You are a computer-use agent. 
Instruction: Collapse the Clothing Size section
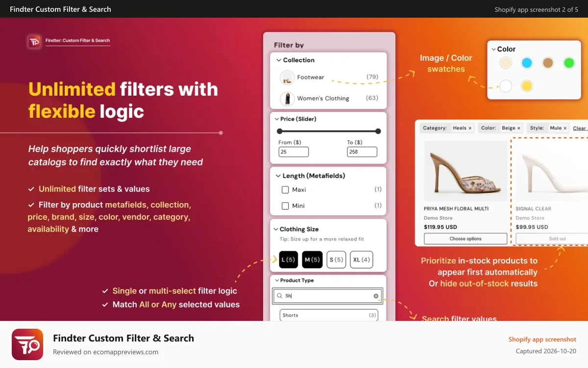click(275, 229)
